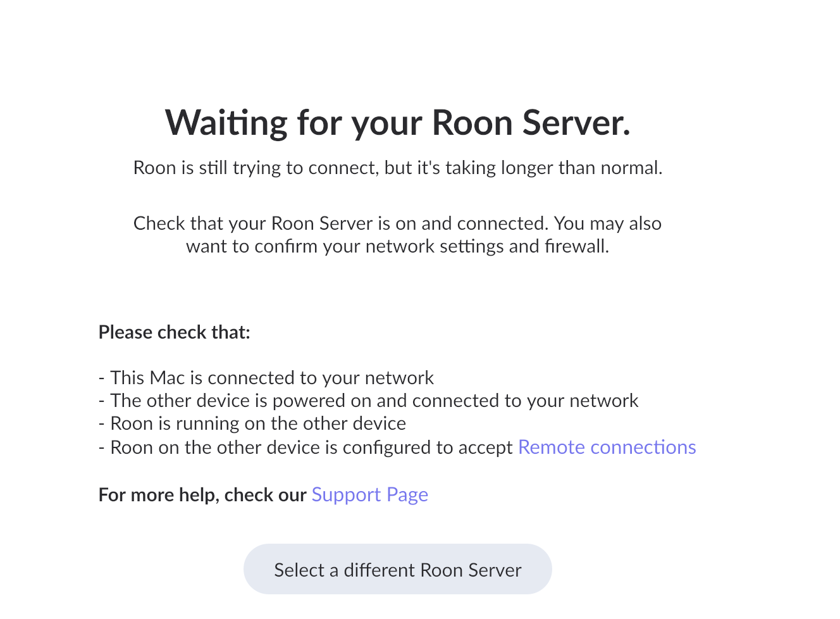
Task: Click the 'Check that your Roon Server' line
Action: [x=397, y=223]
